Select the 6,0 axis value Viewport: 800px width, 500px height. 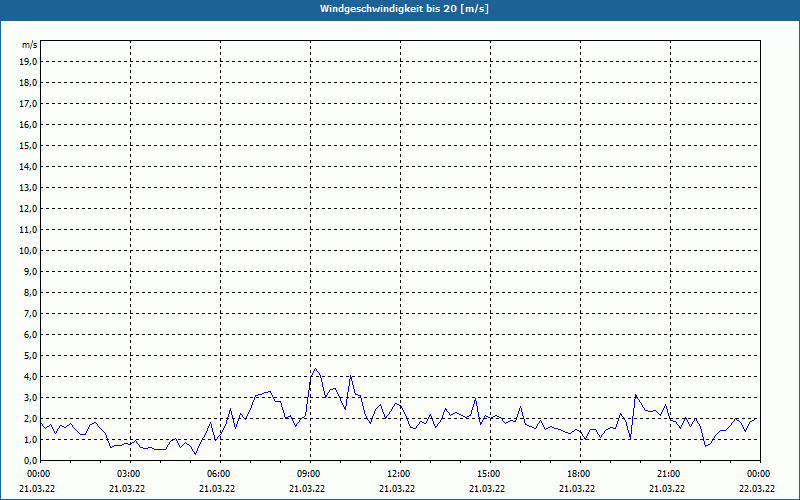click(x=30, y=335)
